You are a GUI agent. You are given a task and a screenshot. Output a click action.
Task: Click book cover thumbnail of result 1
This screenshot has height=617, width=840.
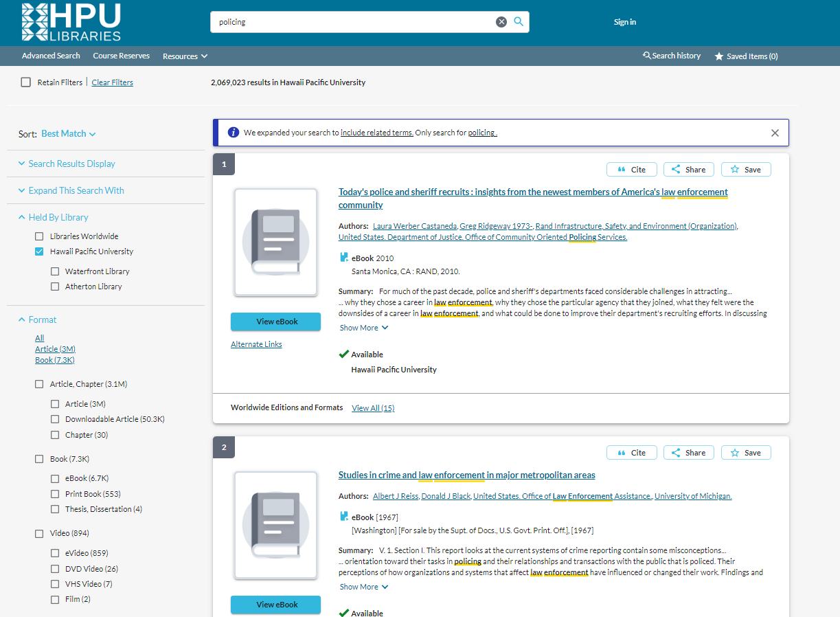tap(275, 243)
